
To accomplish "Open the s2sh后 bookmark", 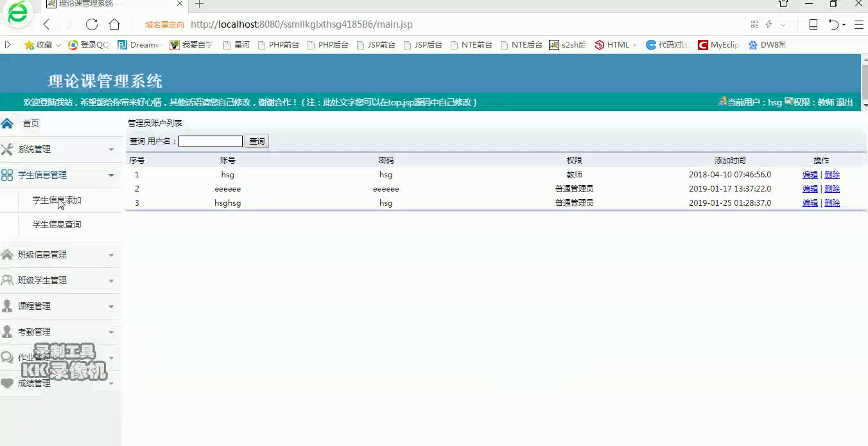I will (x=568, y=45).
